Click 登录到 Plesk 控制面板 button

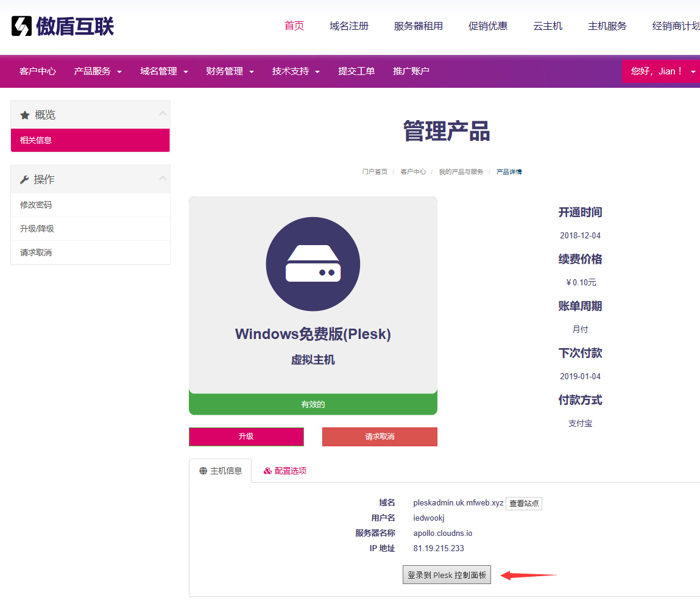[x=447, y=574]
